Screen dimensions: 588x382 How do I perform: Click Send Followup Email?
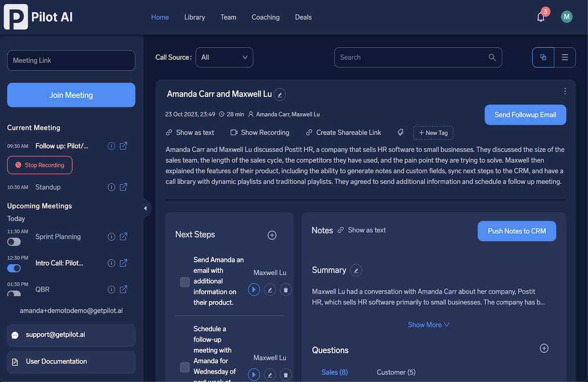525,115
